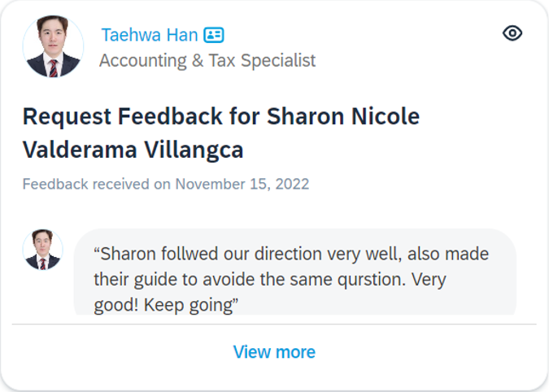
Task: Click the comment line starting with Sharon follwed
Action: 291,254
